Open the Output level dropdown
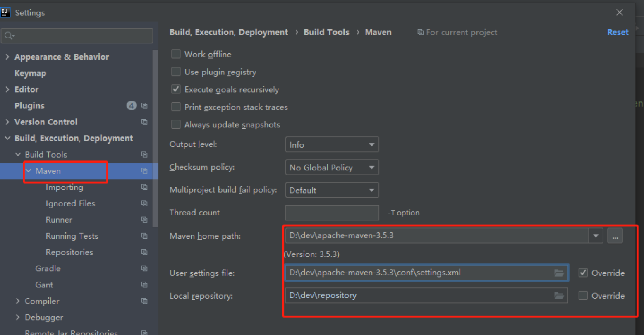644x335 pixels. pyautogui.click(x=332, y=145)
